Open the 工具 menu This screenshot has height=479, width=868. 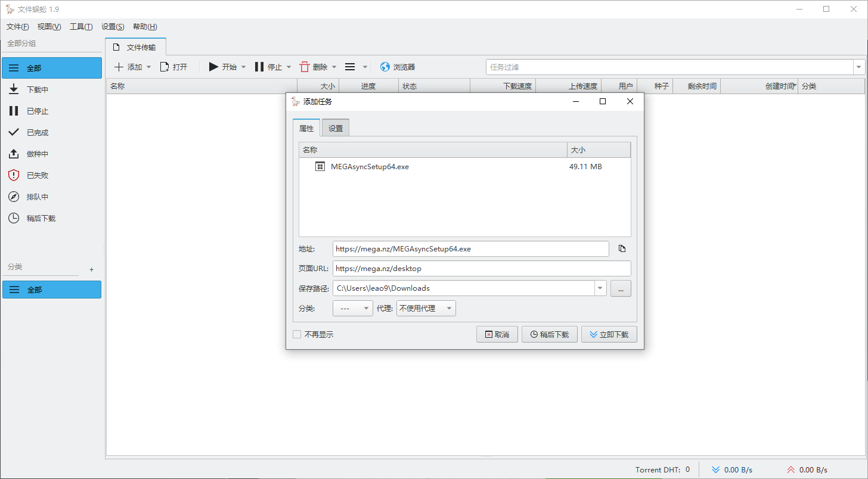pyautogui.click(x=81, y=26)
